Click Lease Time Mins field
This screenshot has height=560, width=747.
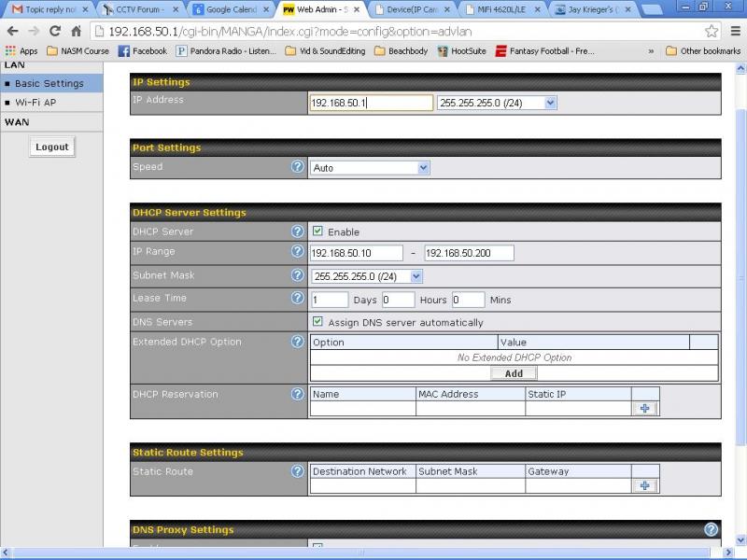(469, 300)
